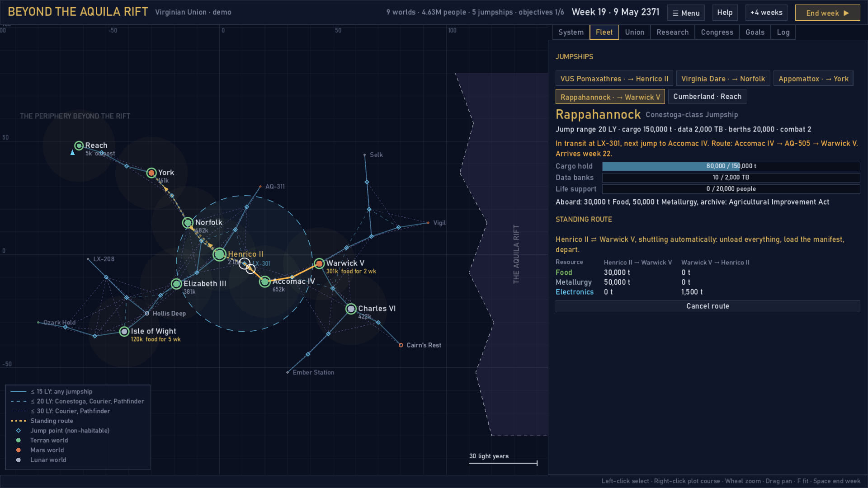The width and height of the screenshot is (868, 488).
Task: Switch to the System tab
Action: pyautogui.click(x=571, y=32)
